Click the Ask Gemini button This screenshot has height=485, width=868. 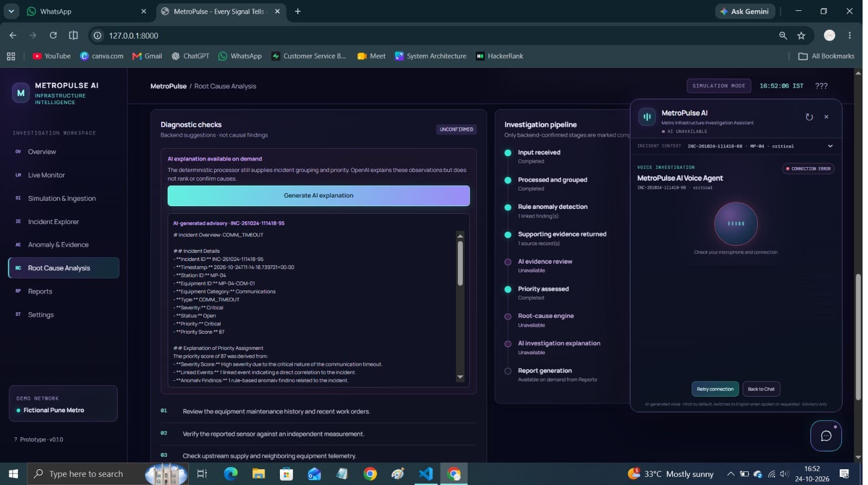(x=745, y=11)
